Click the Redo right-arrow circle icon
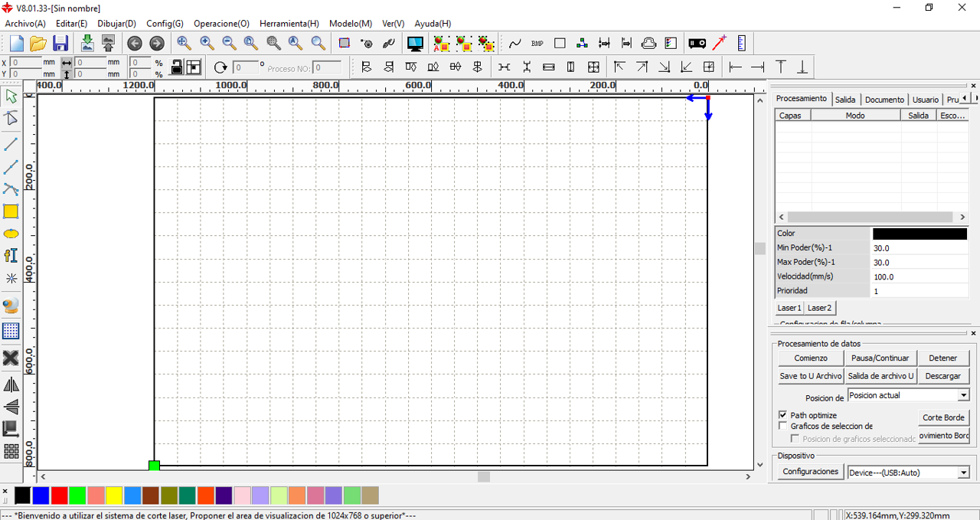The image size is (980, 520). click(156, 44)
